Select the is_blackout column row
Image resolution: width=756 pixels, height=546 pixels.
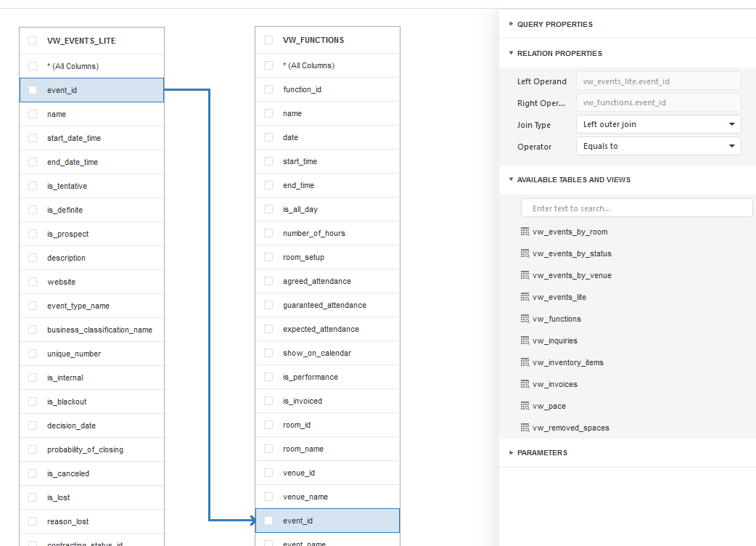coord(91,402)
